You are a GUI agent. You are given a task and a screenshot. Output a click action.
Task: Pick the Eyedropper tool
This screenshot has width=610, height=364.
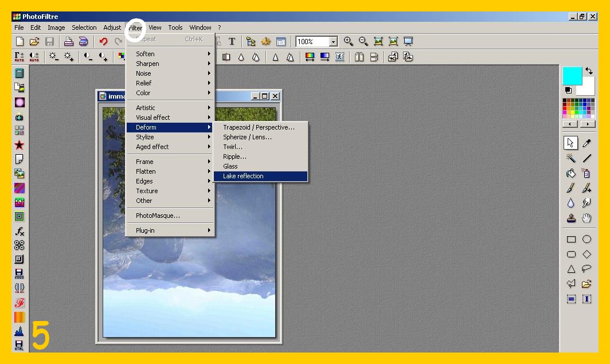pos(586,143)
